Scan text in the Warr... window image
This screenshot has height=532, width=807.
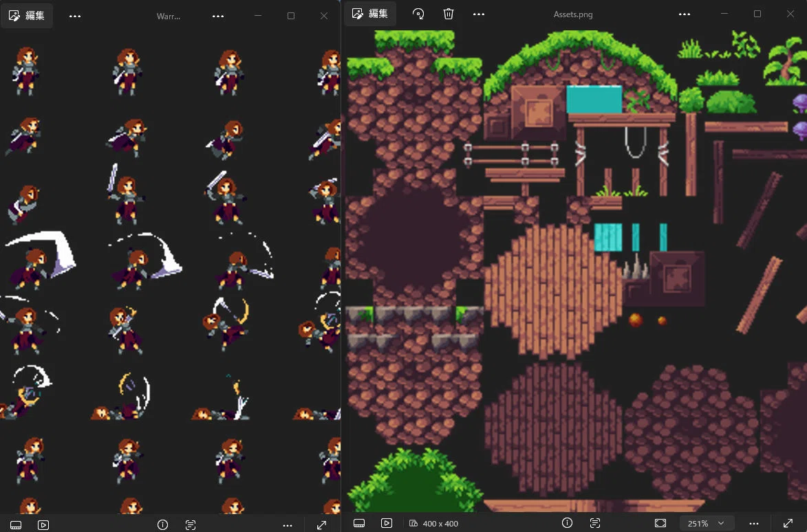pos(191,525)
